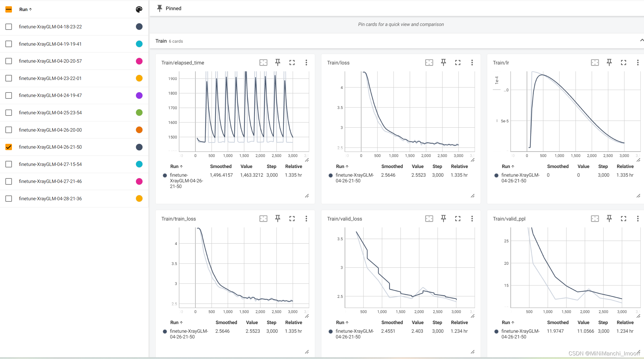Viewport: 644px width, 359px height.
Task: Expand Train/train_loss chart to fullscreen
Action: 292,218
